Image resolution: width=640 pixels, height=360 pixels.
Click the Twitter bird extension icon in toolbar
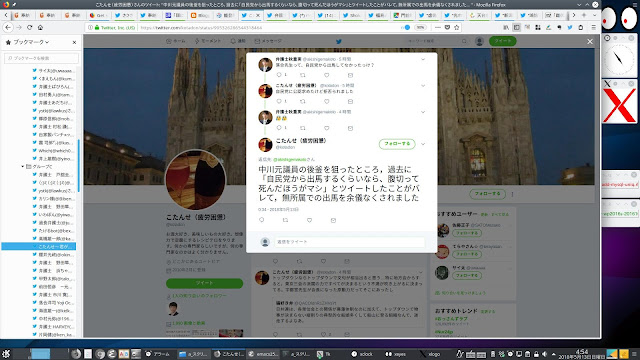[x=570, y=27]
